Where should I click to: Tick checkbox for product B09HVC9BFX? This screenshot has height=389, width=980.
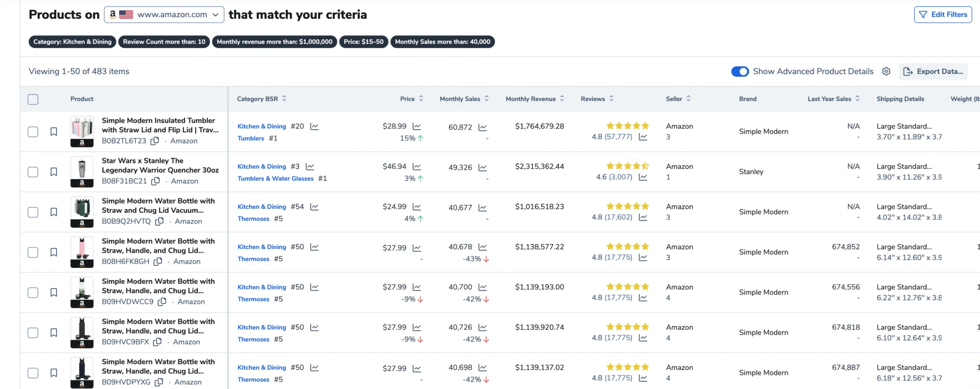pos(33,333)
